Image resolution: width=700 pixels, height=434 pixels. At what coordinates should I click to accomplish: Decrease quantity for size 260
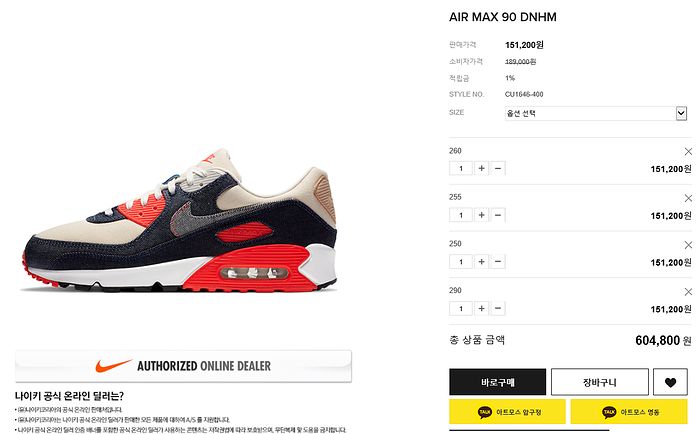click(x=498, y=168)
